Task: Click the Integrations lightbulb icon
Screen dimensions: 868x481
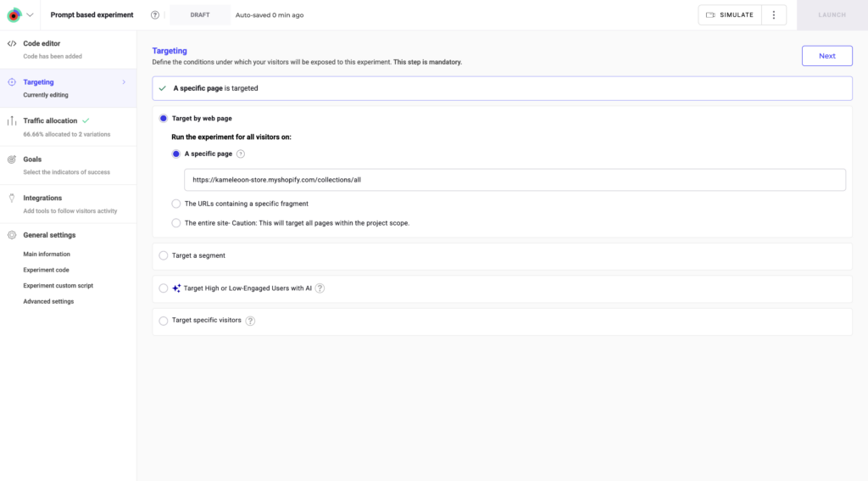Action: [x=12, y=198]
